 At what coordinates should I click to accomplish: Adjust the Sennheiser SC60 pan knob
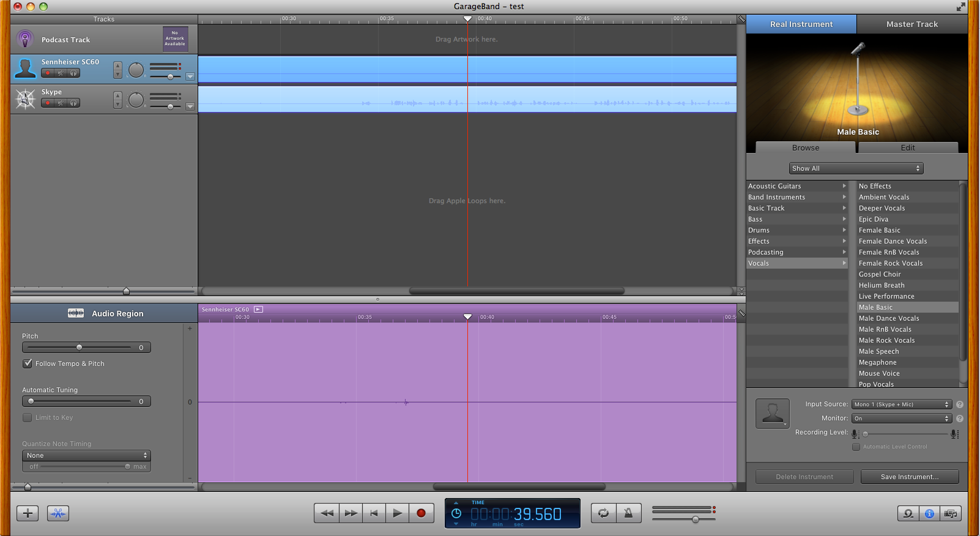(136, 70)
